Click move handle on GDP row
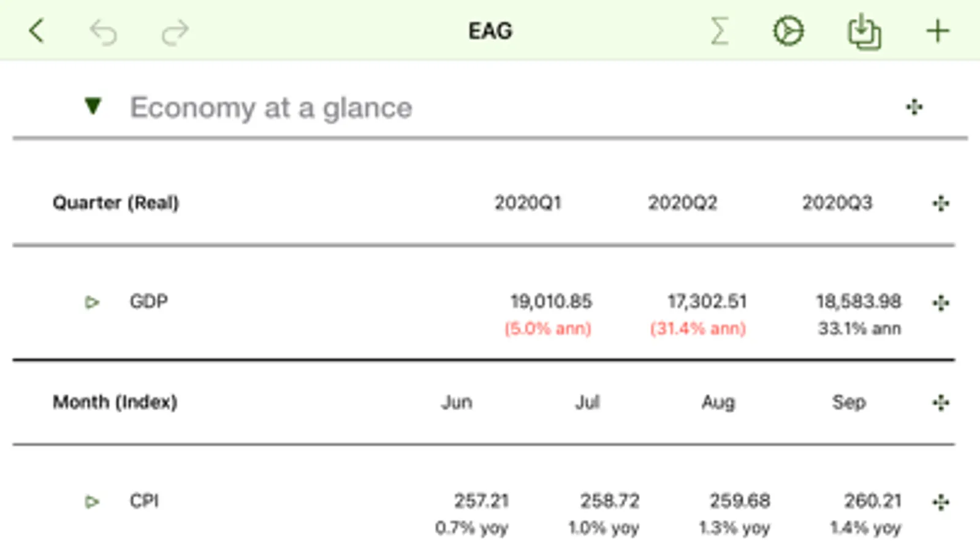The width and height of the screenshot is (980, 552). (x=941, y=302)
